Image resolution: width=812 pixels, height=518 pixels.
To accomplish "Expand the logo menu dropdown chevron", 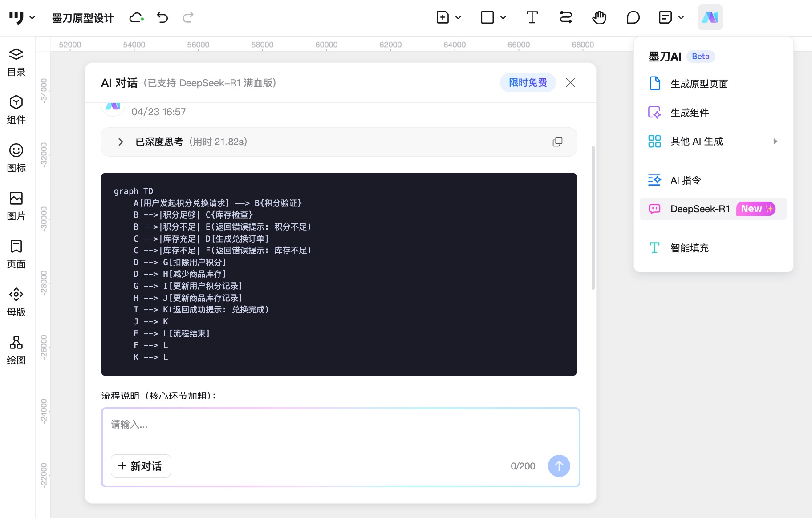I will (x=32, y=18).
